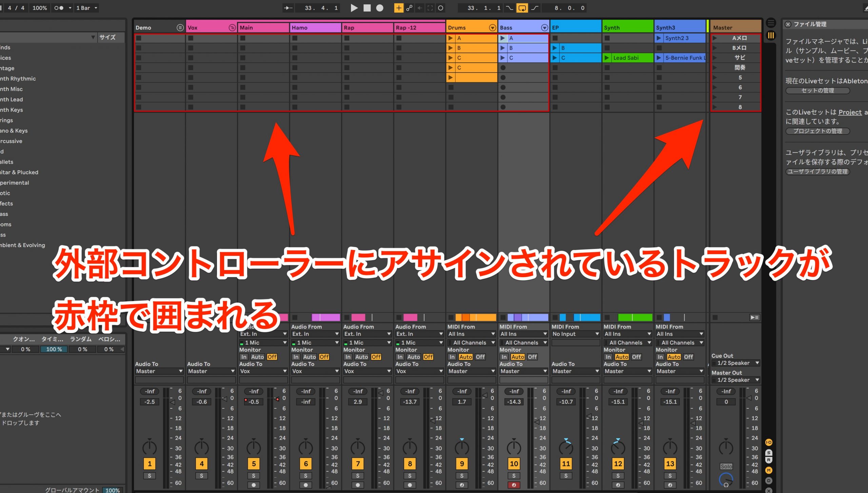Launch the 5-Bernie Funk clip

[659, 58]
